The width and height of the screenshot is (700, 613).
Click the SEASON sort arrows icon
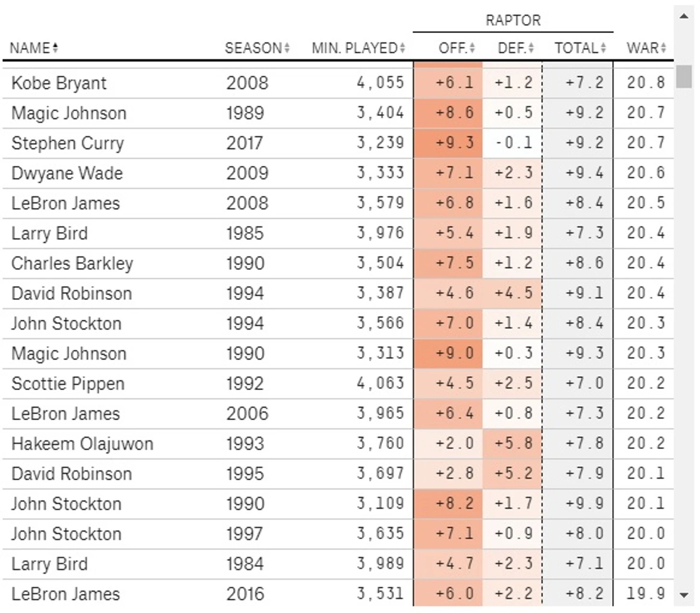click(x=287, y=48)
